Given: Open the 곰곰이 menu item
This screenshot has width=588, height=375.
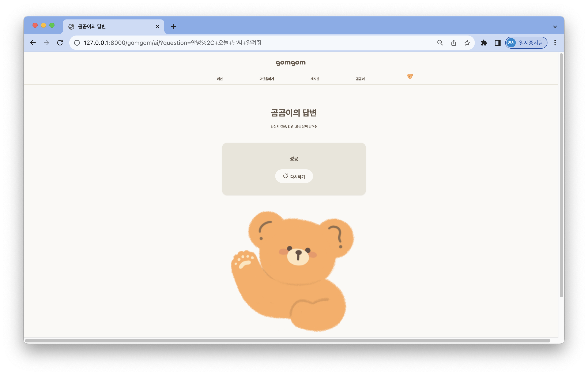Looking at the screenshot, I should tap(360, 79).
